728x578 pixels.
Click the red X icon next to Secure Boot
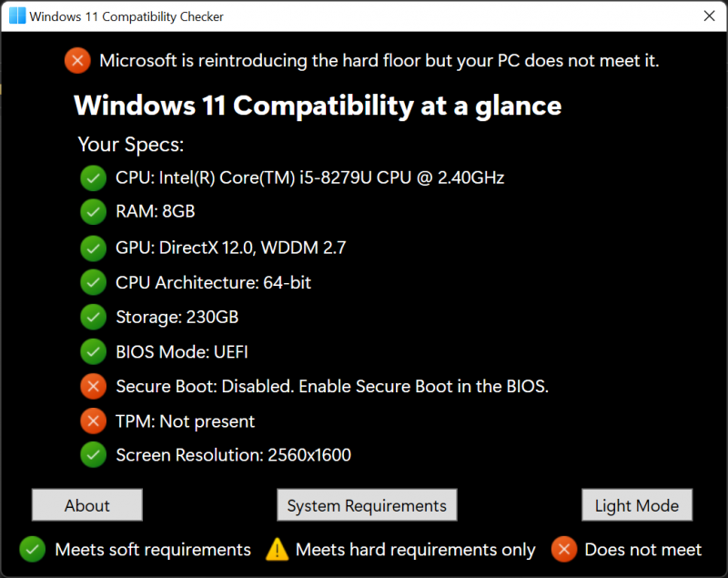(93, 386)
